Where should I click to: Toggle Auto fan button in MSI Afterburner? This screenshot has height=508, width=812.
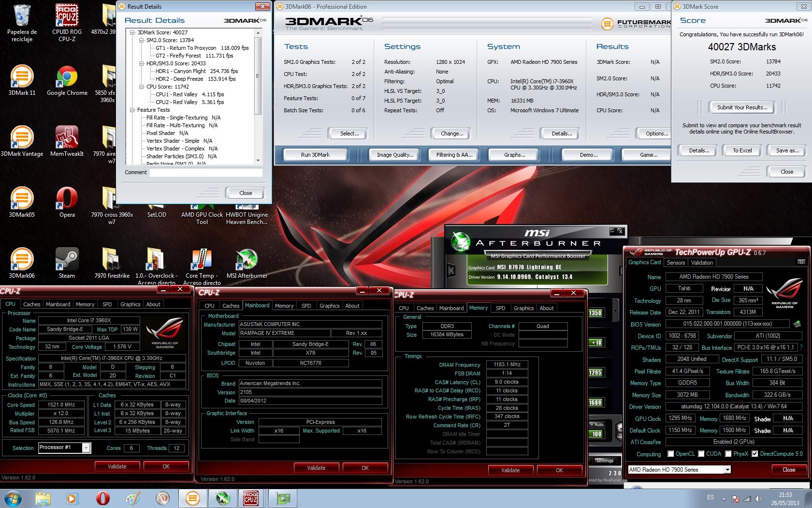[x=598, y=424]
